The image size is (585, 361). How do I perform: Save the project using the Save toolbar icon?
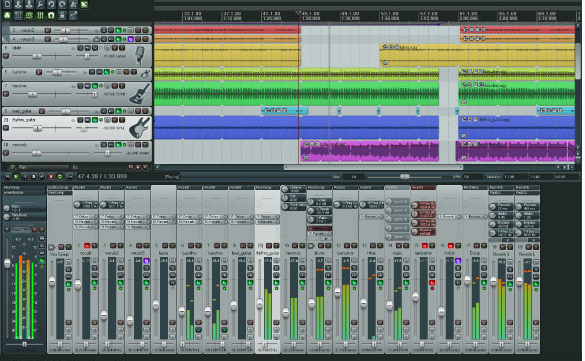pyautogui.click(x=29, y=4)
